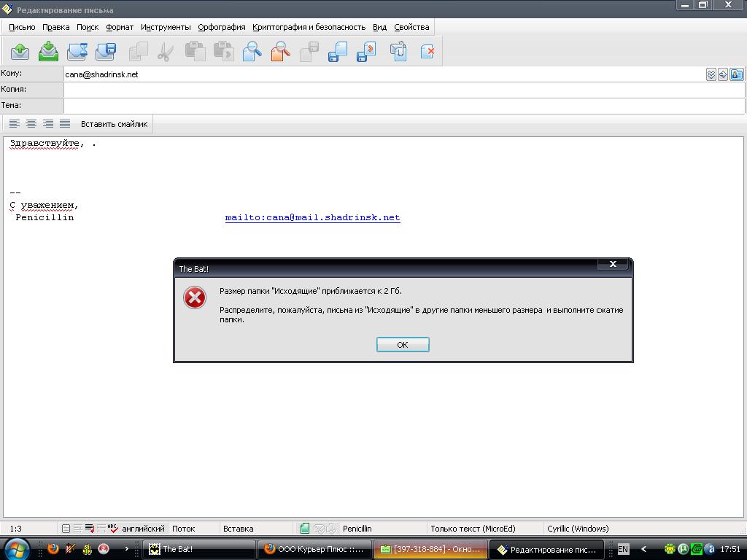Click Поток mode in status bar

pyautogui.click(x=183, y=529)
